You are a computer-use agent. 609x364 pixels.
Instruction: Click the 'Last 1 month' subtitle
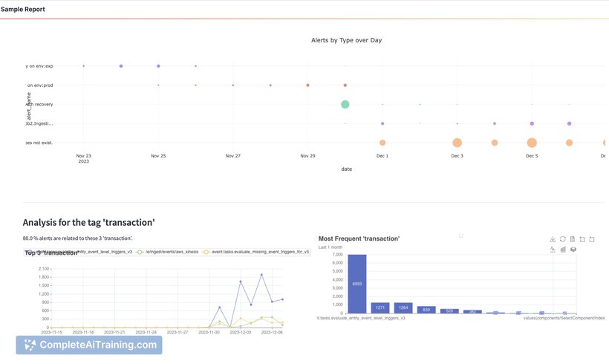pyautogui.click(x=330, y=247)
